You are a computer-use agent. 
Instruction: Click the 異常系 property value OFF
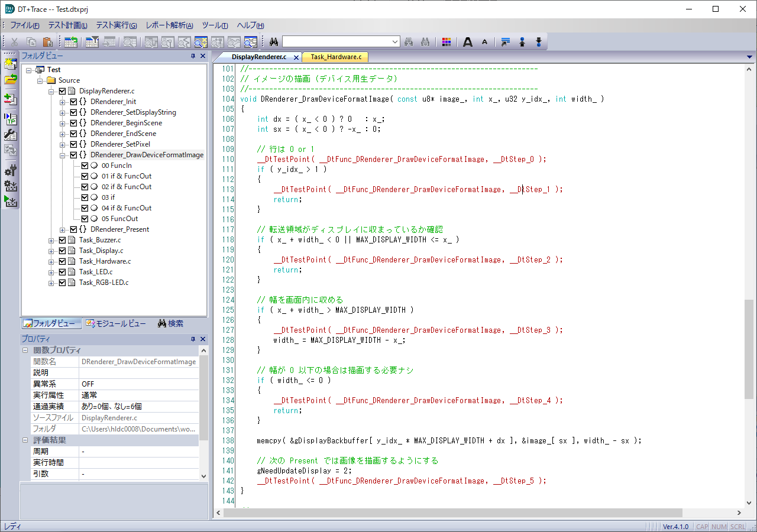click(x=88, y=384)
